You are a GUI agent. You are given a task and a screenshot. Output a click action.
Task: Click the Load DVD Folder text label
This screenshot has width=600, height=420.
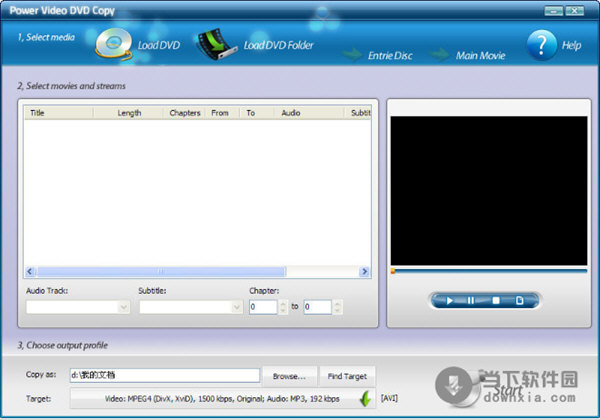pos(279,46)
